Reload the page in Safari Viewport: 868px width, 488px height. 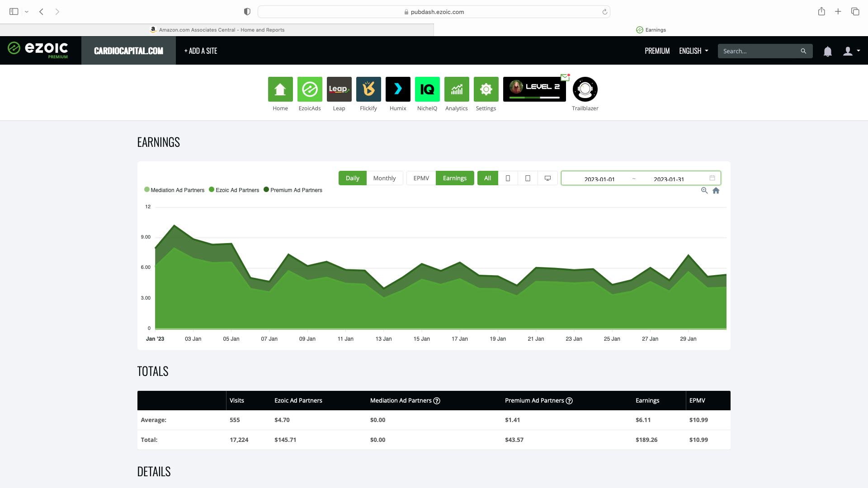pos(604,12)
